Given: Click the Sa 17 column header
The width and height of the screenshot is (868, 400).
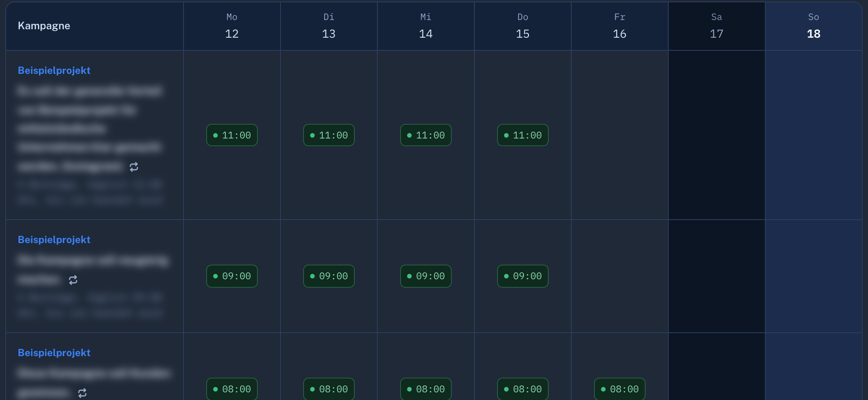Looking at the screenshot, I should (717, 26).
